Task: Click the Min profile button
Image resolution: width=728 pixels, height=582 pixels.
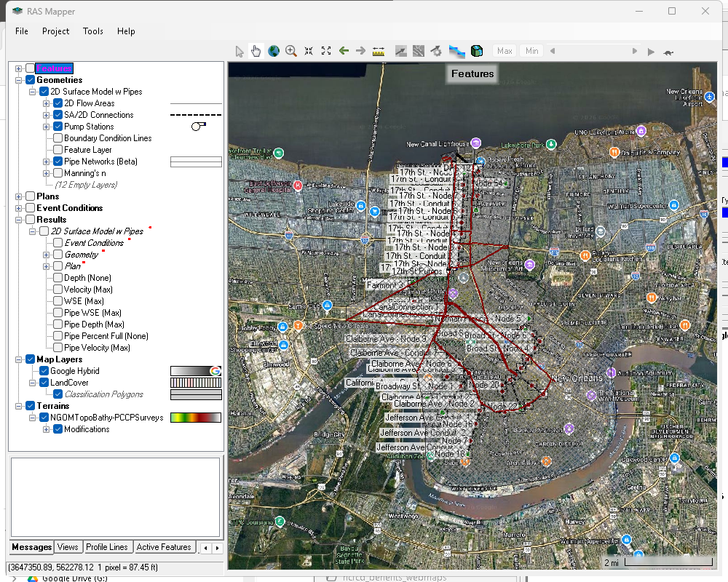Action: 532,51
